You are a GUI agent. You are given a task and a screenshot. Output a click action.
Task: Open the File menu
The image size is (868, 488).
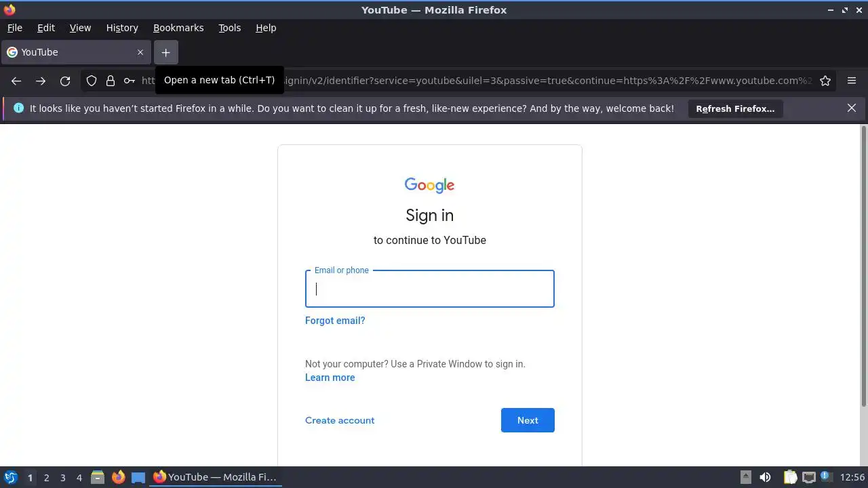[15, 28]
